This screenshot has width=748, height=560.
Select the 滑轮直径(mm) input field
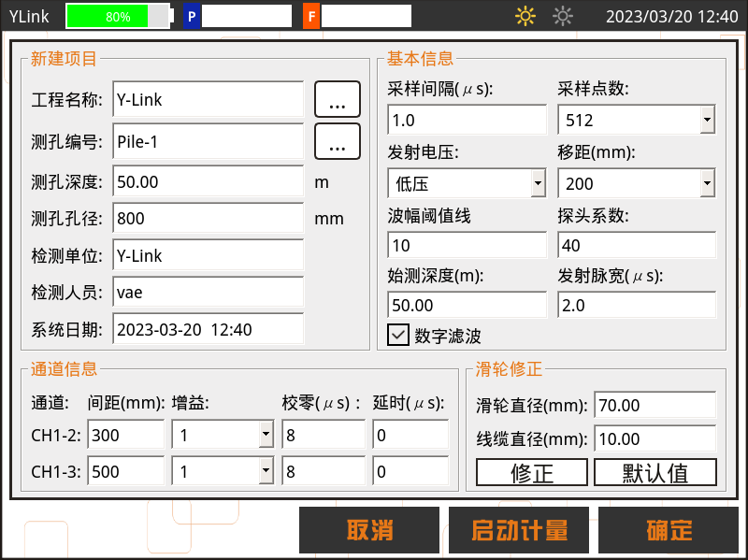click(654, 406)
